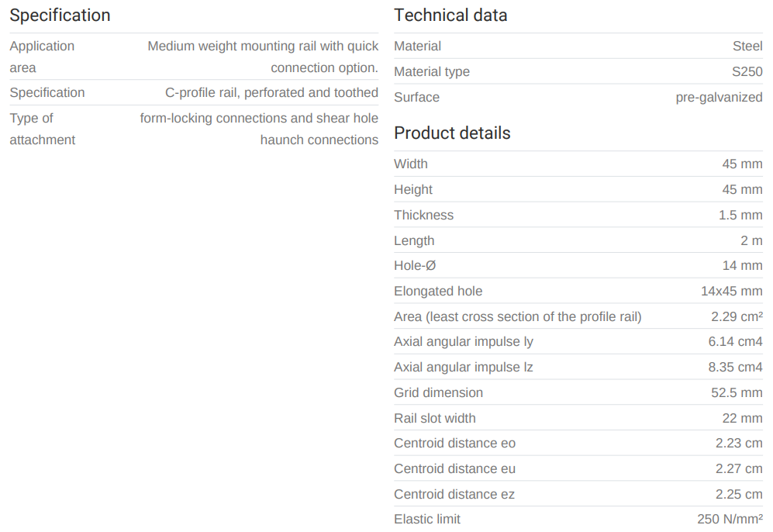Click the Hole-Ø row label
Viewport: 773px width, 532px height.
pos(415,266)
